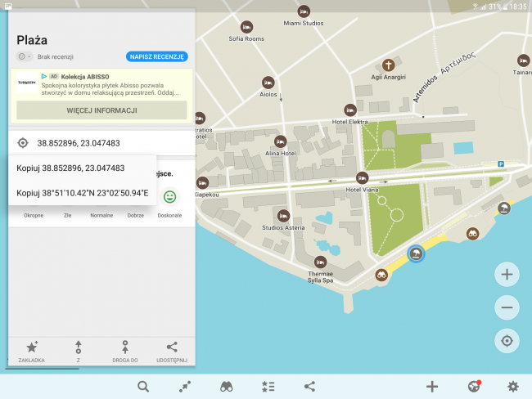Tap the Agii Anargiri church marker

tap(390, 65)
